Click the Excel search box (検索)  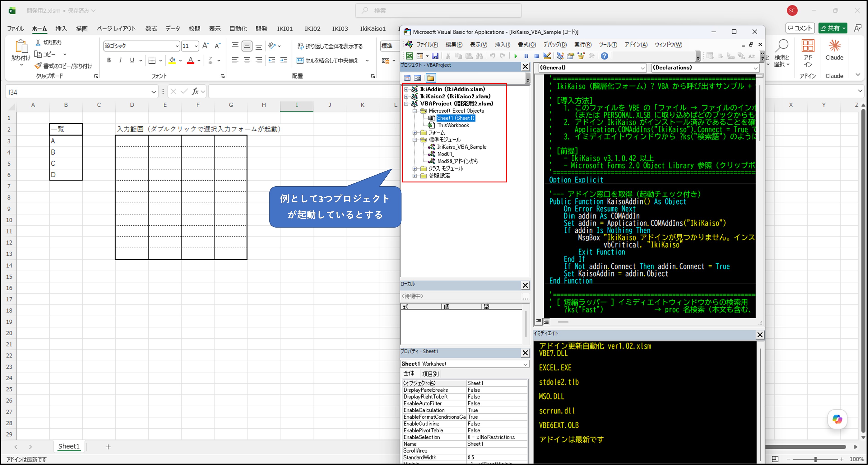click(438, 11)
